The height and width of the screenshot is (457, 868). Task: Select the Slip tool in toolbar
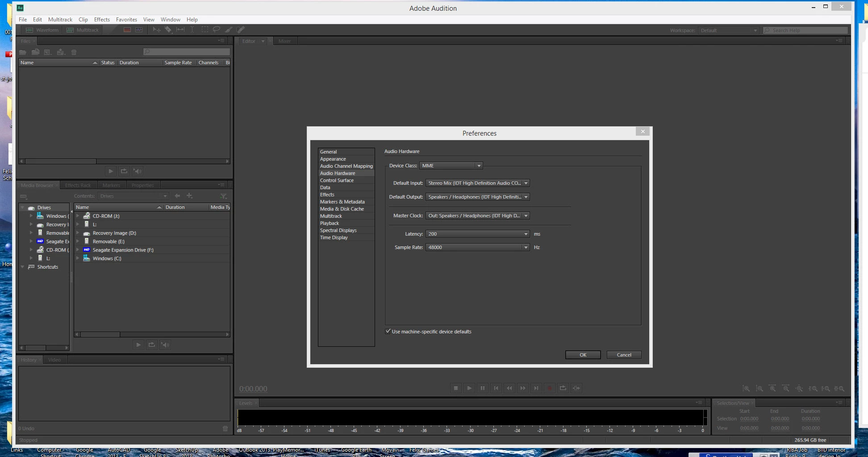click(180, 30)
